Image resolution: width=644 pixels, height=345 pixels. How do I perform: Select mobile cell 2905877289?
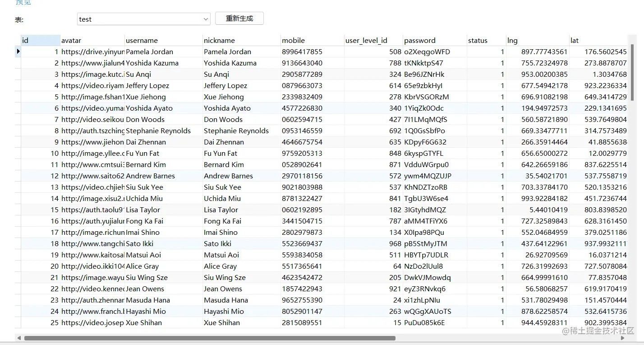313,74
